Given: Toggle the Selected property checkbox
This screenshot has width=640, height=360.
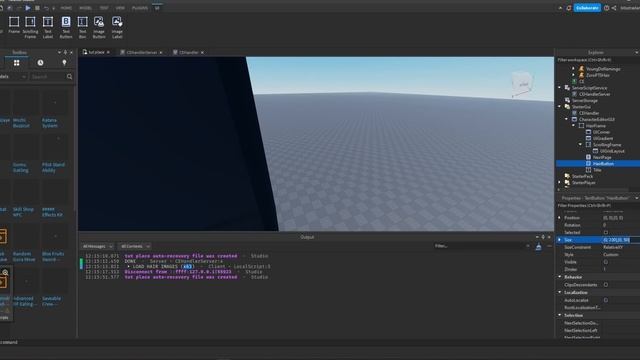Looking at the screenshot, I should (606, 233).
